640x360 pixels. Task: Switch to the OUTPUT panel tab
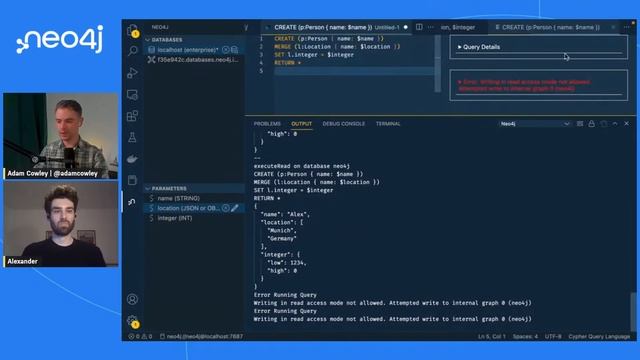click(302, 124)
